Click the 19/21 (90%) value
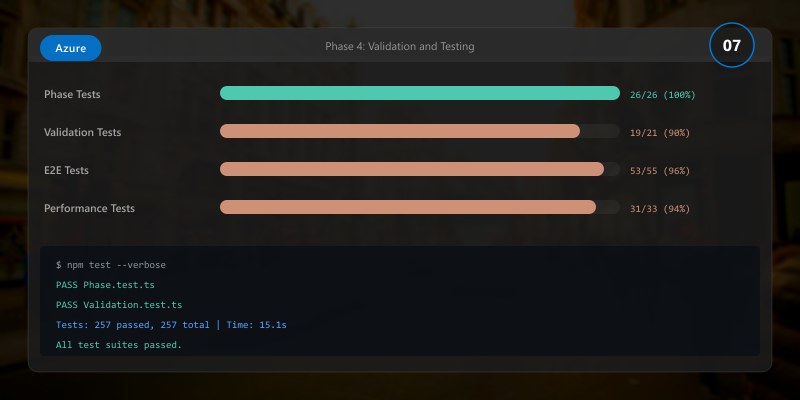The image size is (800, 400). (x=660, y=133)
